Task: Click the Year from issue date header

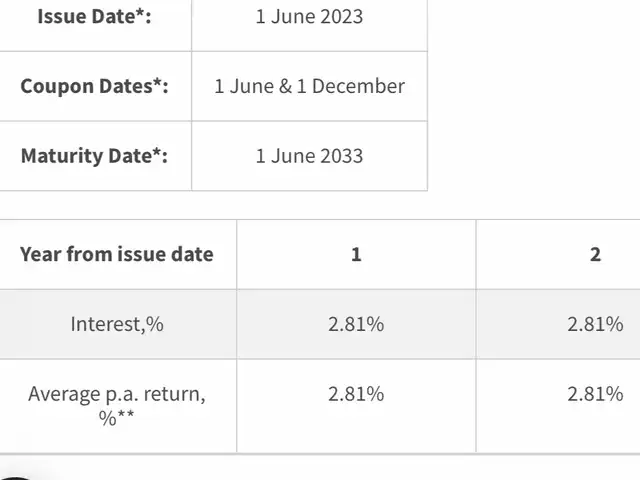Action: (x=116, y=254)
